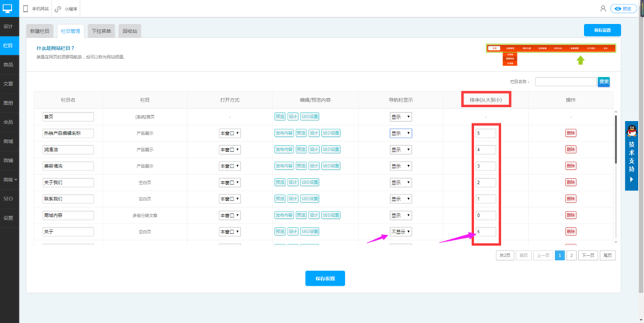The height and width of the screenshot is (323, 644).
Task: Click the table scrollbar down arrow
Action: click(616, 242)
